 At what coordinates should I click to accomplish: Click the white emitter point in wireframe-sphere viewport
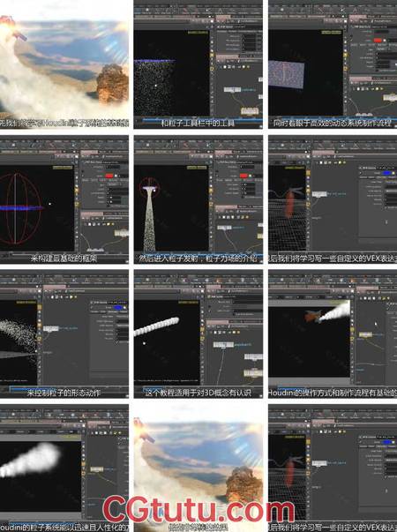(50, 204)
